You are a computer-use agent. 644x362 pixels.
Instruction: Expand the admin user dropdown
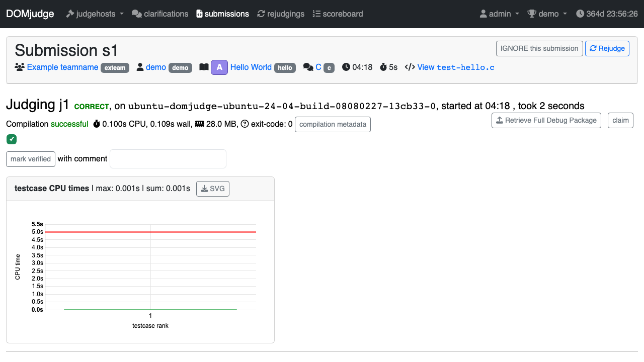[499, 14]
